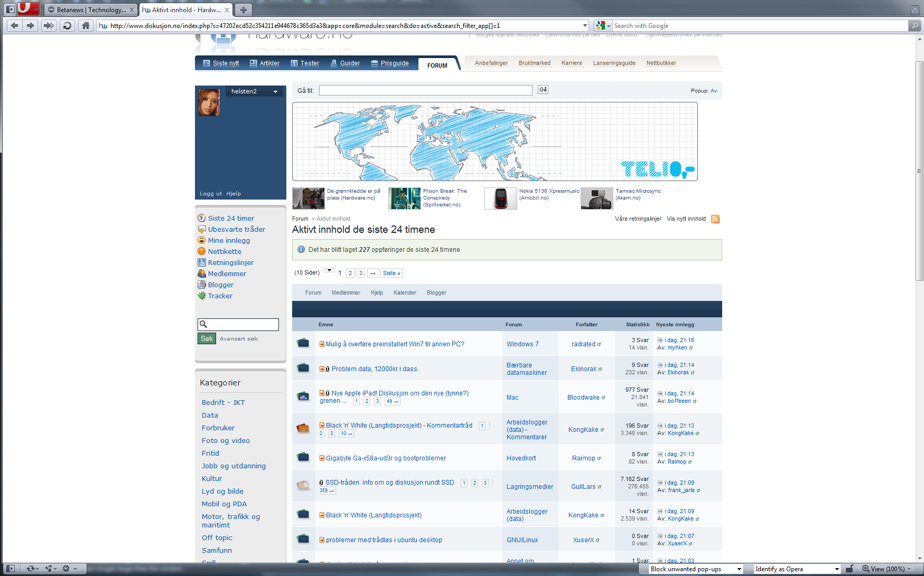Viewport: 924px width, 576px height.
Task: Reload the current page
Action: [x=67, y=25]
